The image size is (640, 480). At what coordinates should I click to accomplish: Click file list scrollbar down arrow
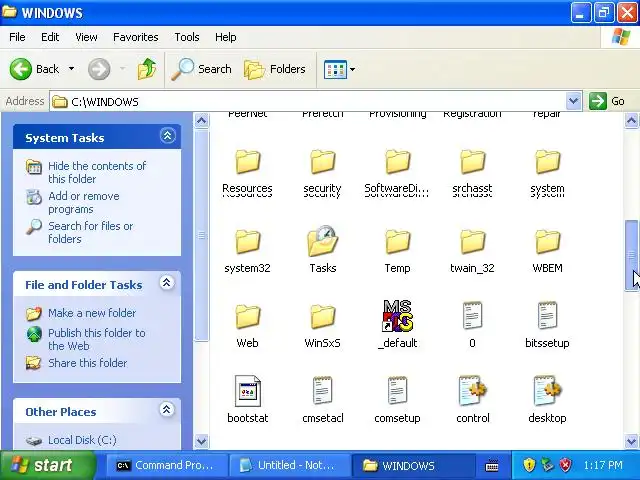(631, 441)
